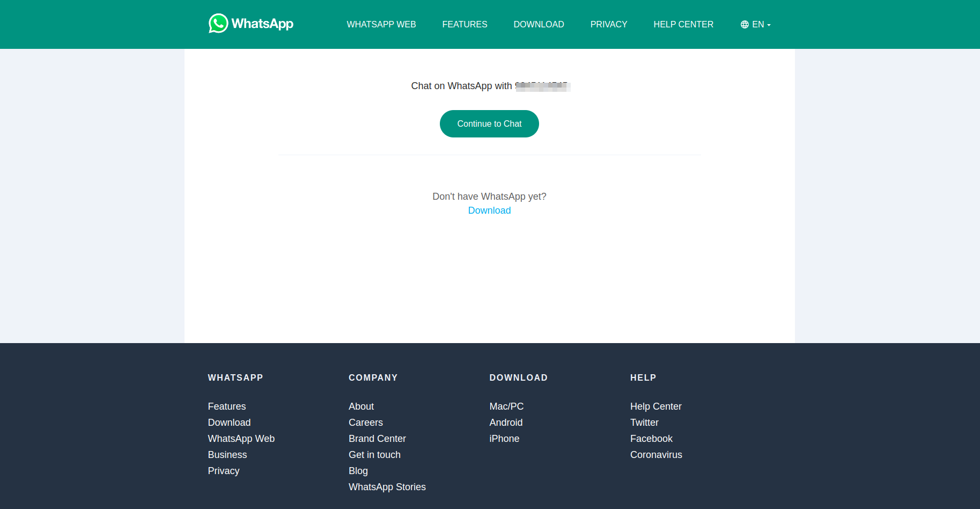Open the Brand Center link
The image size is (980, 509).
(x=377, y=439)
